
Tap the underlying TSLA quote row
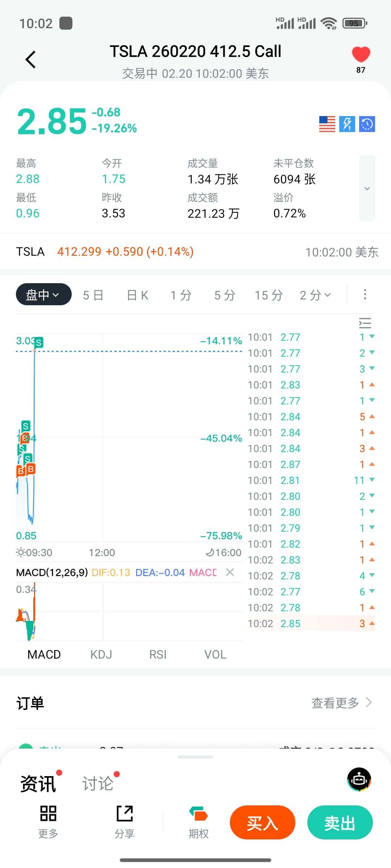195,252
